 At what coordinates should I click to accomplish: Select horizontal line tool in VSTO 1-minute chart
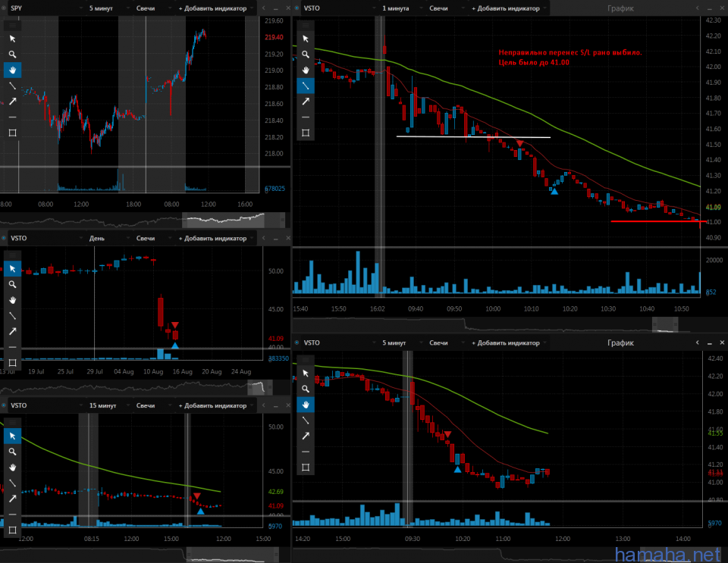tap(306, 117)
